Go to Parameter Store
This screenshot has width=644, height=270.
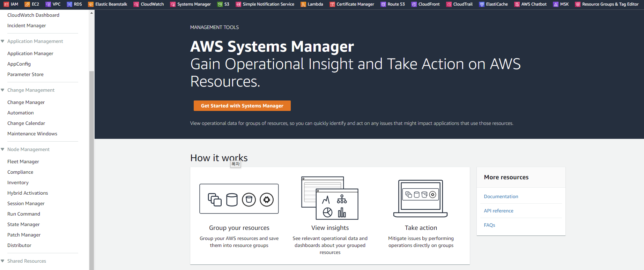[x=25, y=74]
